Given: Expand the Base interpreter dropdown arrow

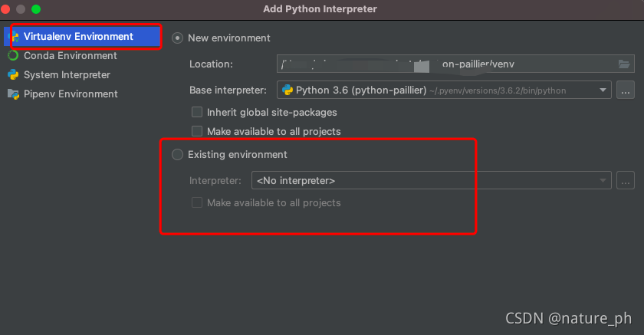Looking at the screenshot, I should pyautogui.click(x=603, y=90).
